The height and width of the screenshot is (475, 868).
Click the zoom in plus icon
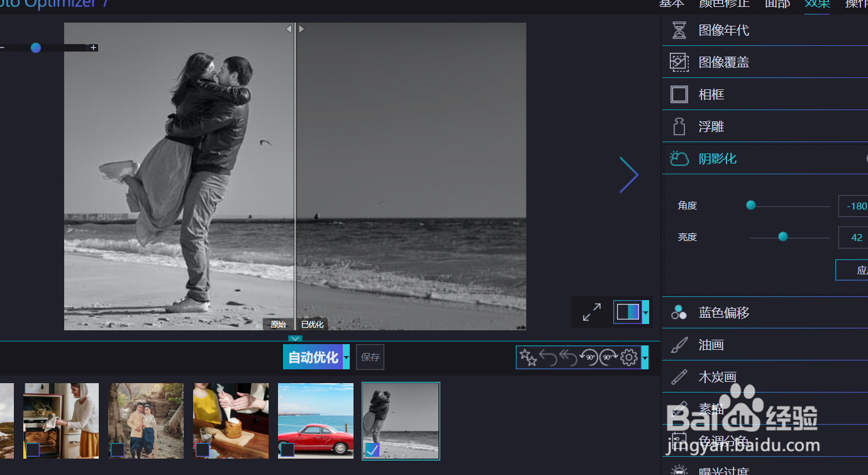(94, 47)
